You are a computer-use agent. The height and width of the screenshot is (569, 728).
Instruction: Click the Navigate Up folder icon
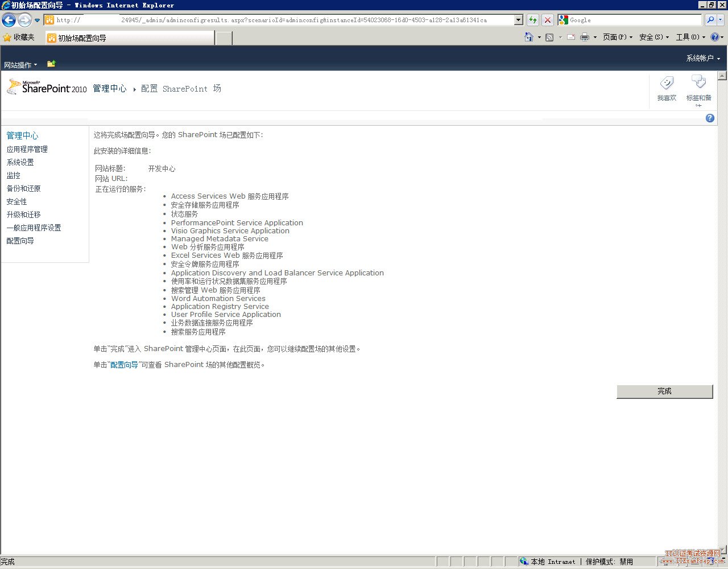tap(51, 64)
